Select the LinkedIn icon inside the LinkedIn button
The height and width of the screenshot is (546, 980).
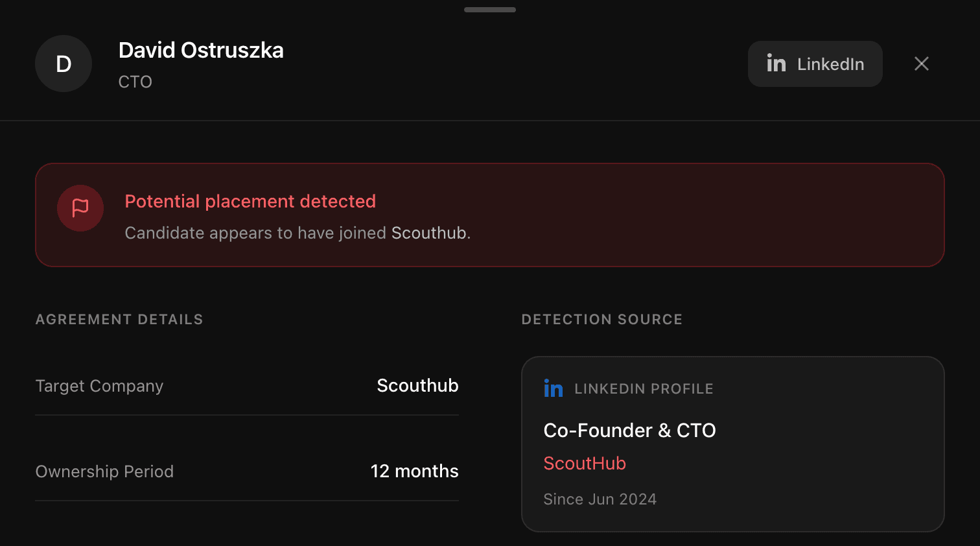[x=776, y=64]
